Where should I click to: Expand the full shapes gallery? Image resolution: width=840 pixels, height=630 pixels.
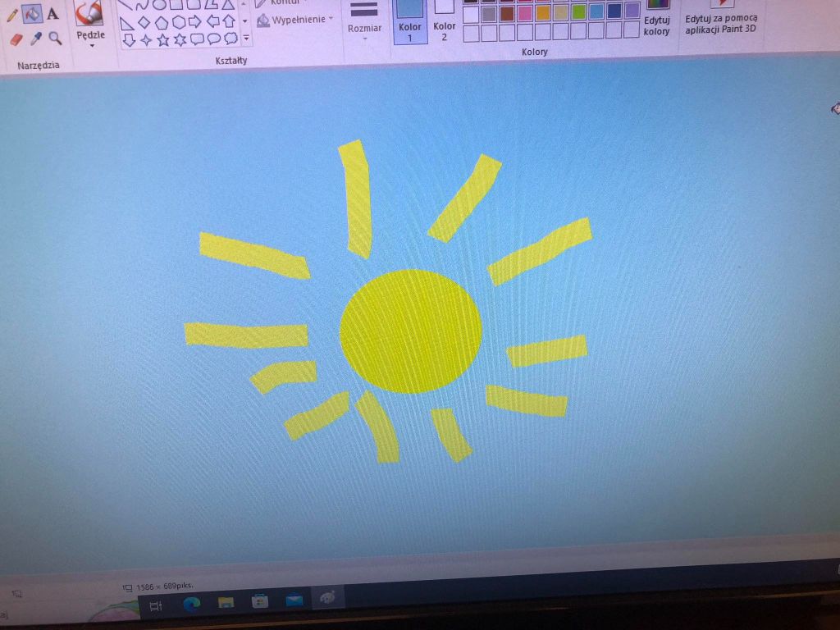tap(246, 38)
